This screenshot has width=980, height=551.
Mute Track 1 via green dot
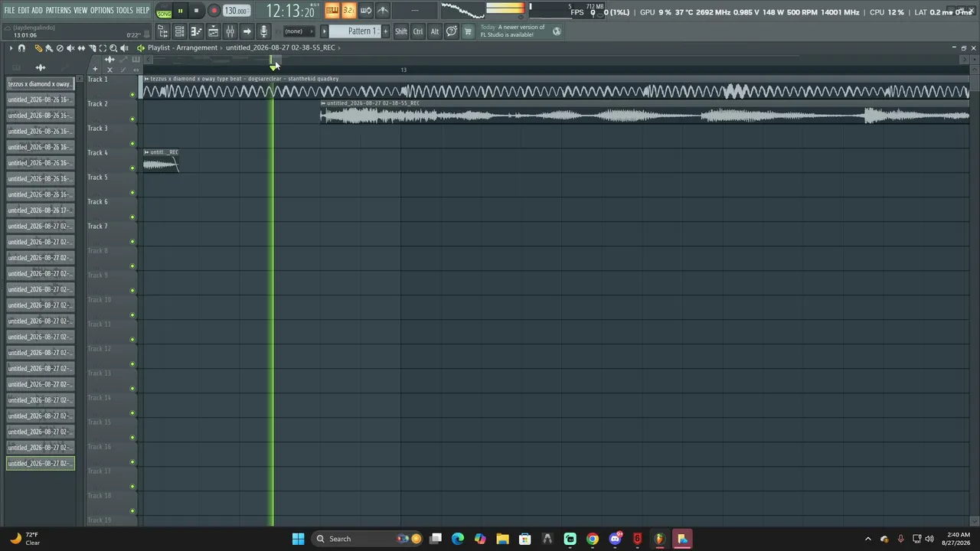click(x=132, y=95)
